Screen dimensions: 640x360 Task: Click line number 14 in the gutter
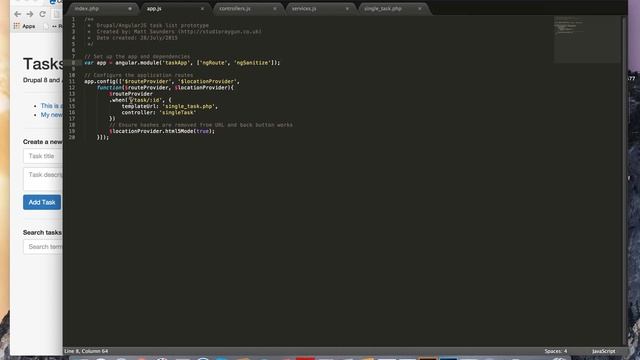72,100
